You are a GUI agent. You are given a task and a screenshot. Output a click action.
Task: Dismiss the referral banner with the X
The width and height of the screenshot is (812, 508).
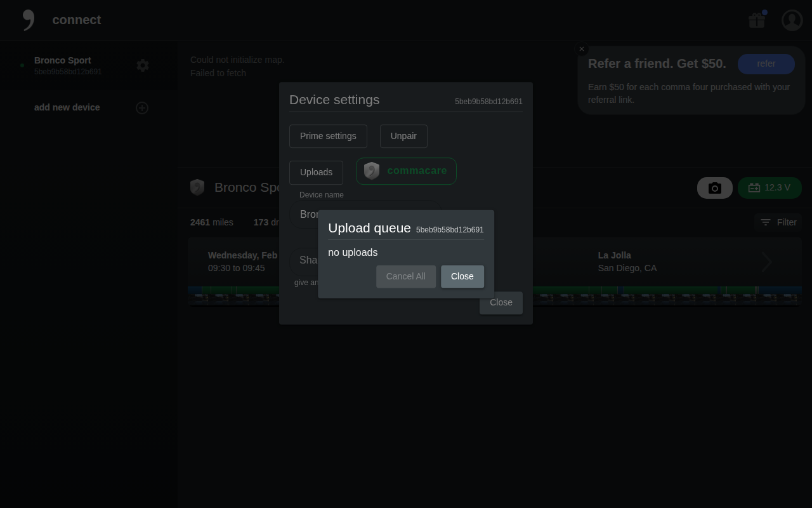pos(581,49)
